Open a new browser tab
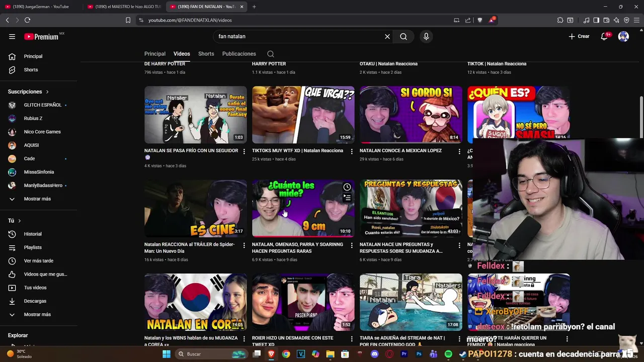The image size is (644, 362). click(x=254, y=7)
